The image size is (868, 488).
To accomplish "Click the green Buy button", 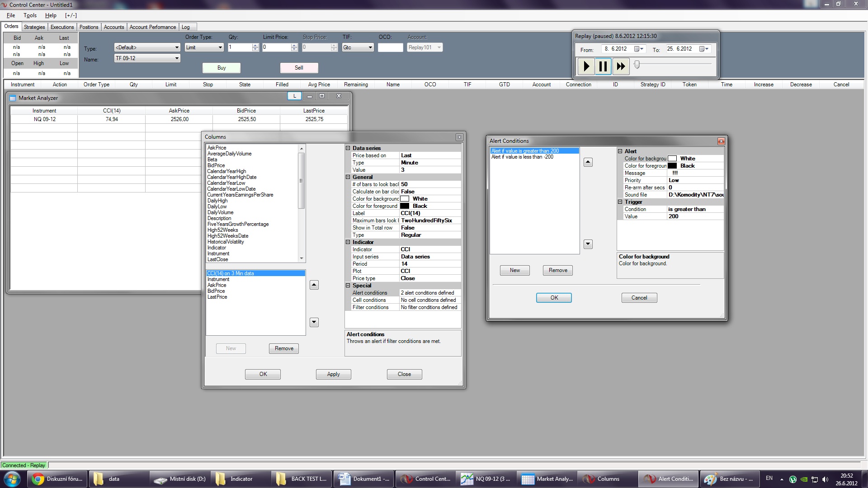I will (222, 68).
